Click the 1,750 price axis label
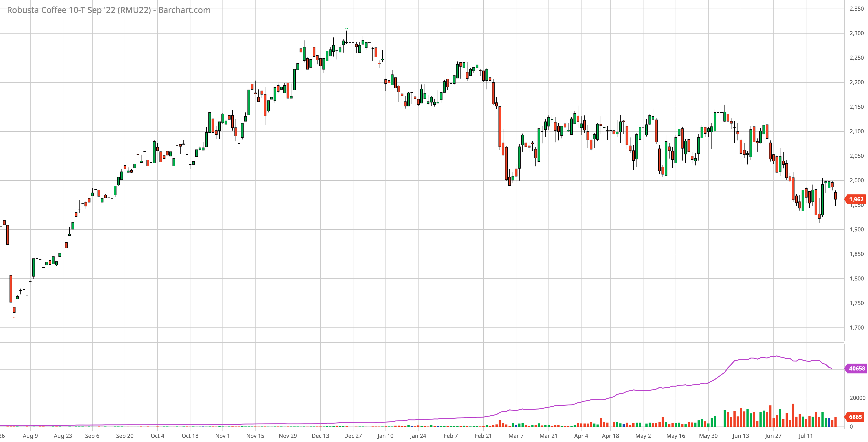This screenshot has height=442, width=868. coord(857,303)
